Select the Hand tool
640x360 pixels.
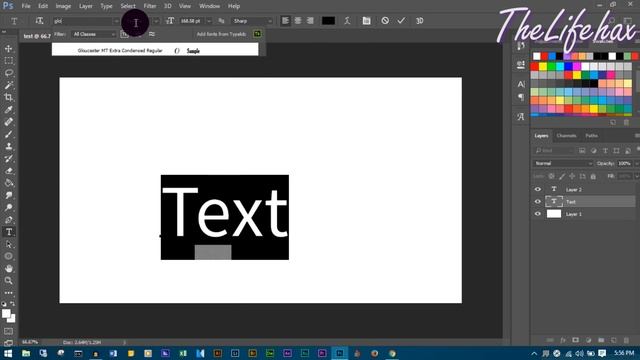tap(9, 269)
